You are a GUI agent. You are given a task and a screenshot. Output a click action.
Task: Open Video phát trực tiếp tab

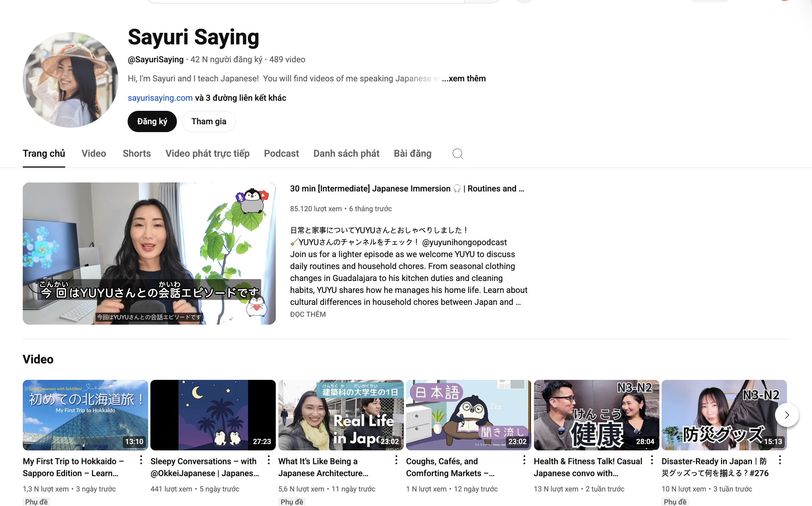point(207,153)
